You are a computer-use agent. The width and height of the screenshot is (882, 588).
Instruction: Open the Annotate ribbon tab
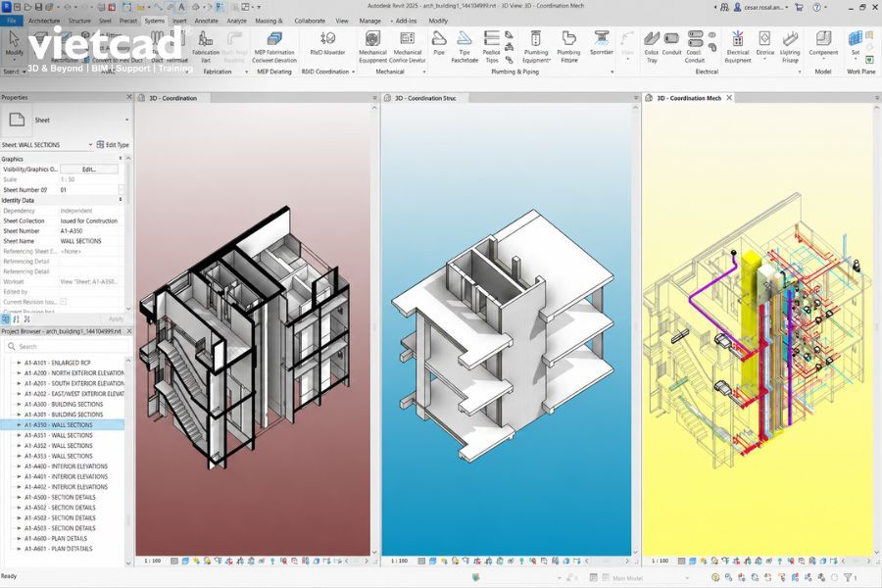pos(206,21)
